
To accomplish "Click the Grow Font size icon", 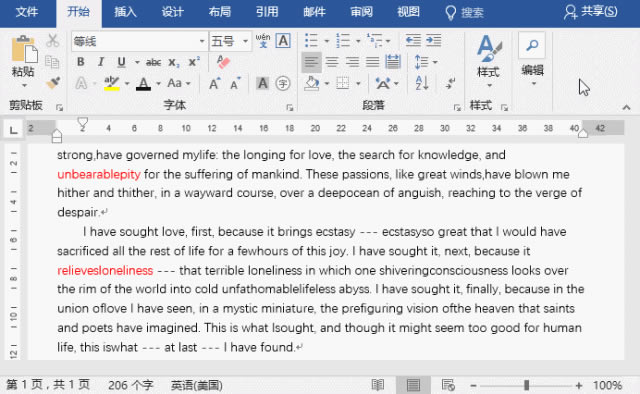I will (x=215, y=83).
